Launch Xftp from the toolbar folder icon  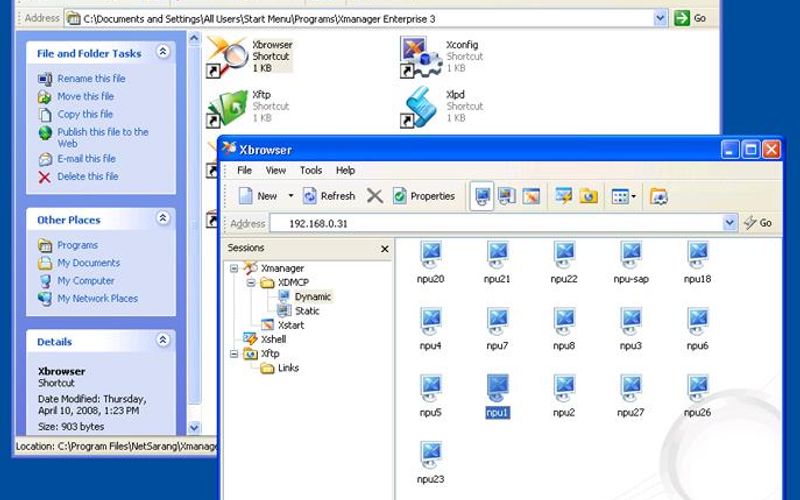pyautogui.click(x=588, y=196)
